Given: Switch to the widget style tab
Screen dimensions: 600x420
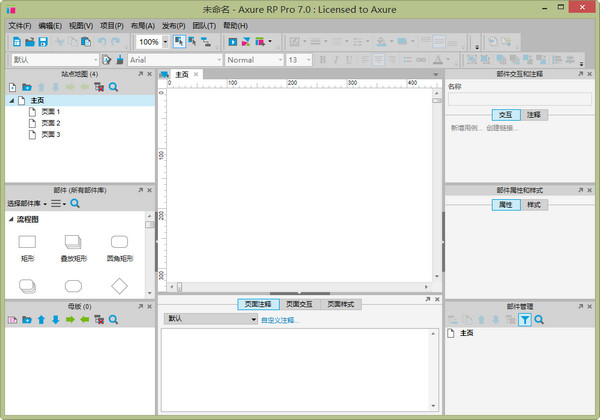Looking at the screenshot, I should (x=534, y=205).
